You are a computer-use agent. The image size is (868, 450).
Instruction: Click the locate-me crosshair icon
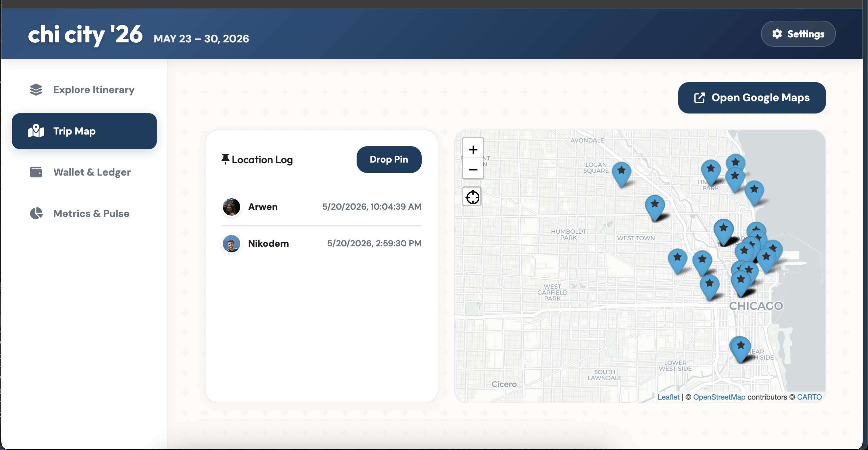coord(472,197)
